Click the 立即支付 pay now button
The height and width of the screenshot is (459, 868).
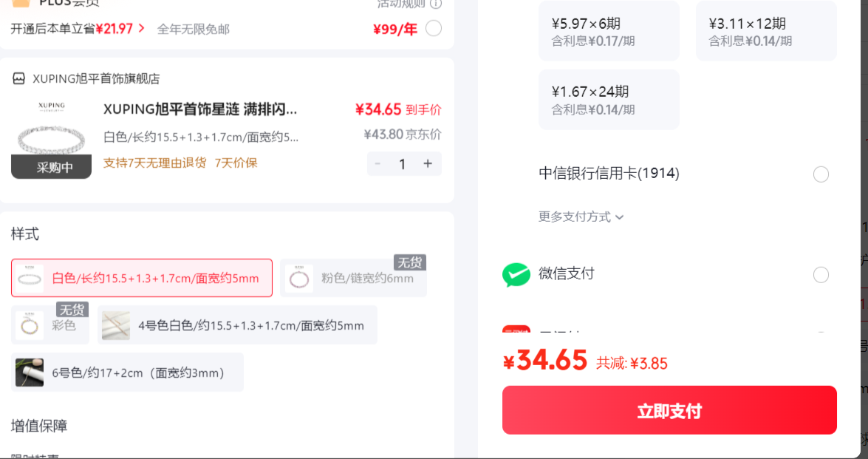pos(669,410)
